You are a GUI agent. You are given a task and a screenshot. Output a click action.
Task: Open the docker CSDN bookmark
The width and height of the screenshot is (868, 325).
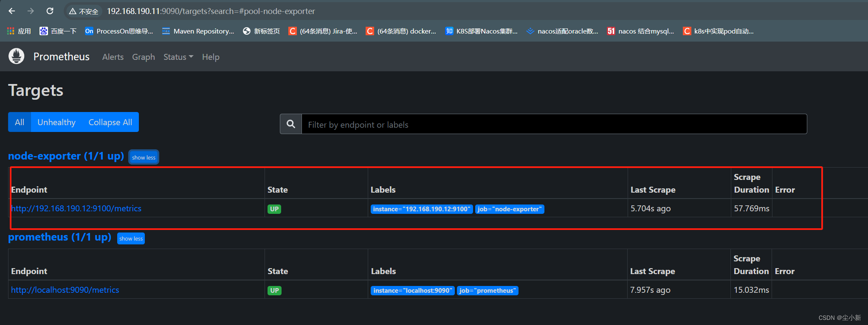point(401,31)
